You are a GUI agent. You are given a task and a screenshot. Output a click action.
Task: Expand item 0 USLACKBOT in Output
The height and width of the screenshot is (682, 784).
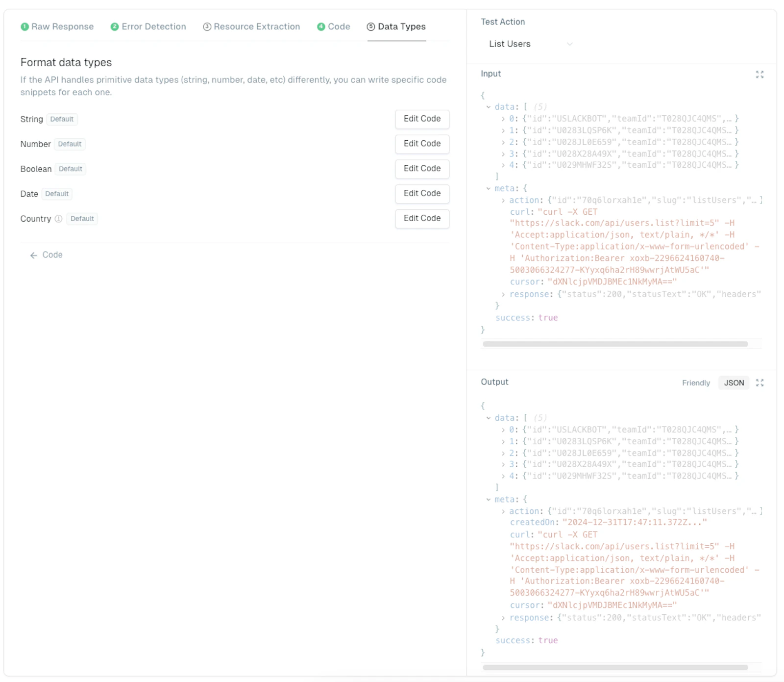click(503, 429)
